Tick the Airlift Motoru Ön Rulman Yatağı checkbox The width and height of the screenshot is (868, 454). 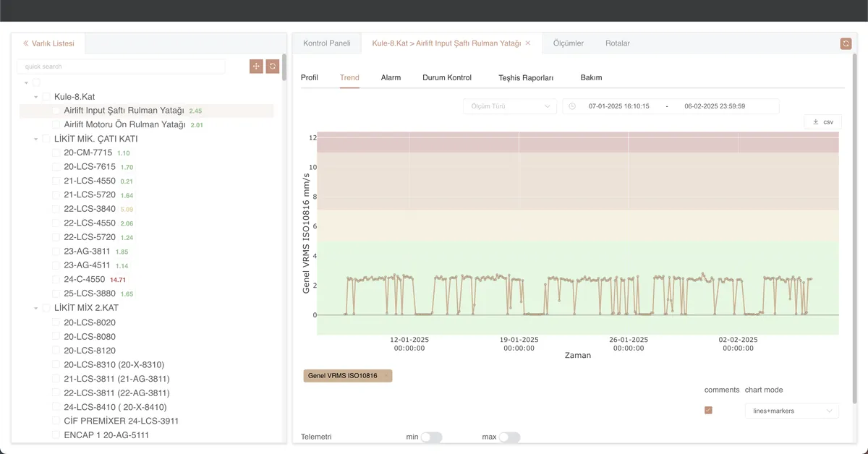pos(56,124)
